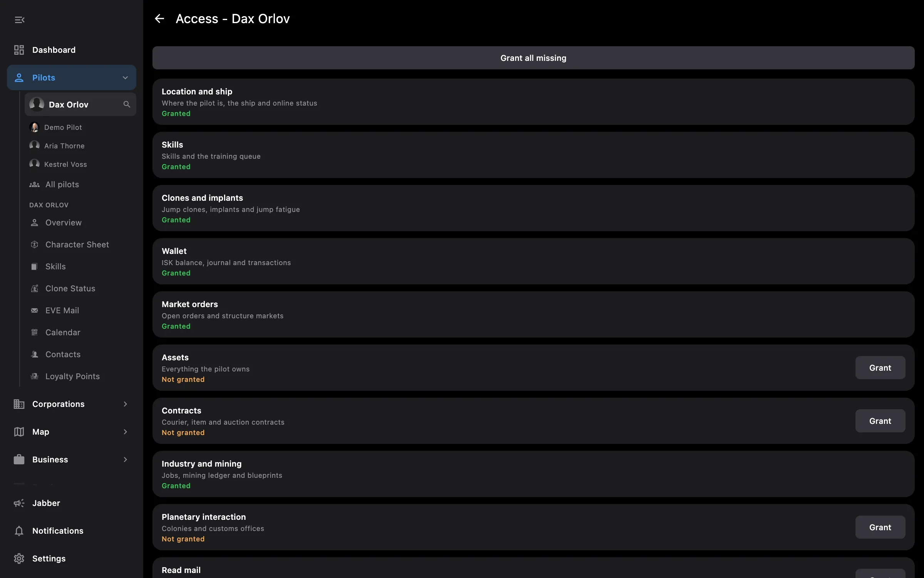Open Jabber megaphone icon

[x=19, y=503]
